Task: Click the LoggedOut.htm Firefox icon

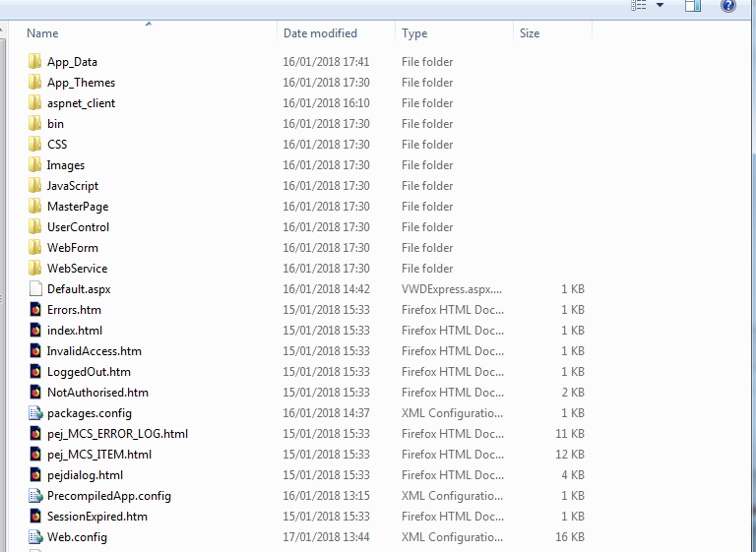Action: [35, 372]
